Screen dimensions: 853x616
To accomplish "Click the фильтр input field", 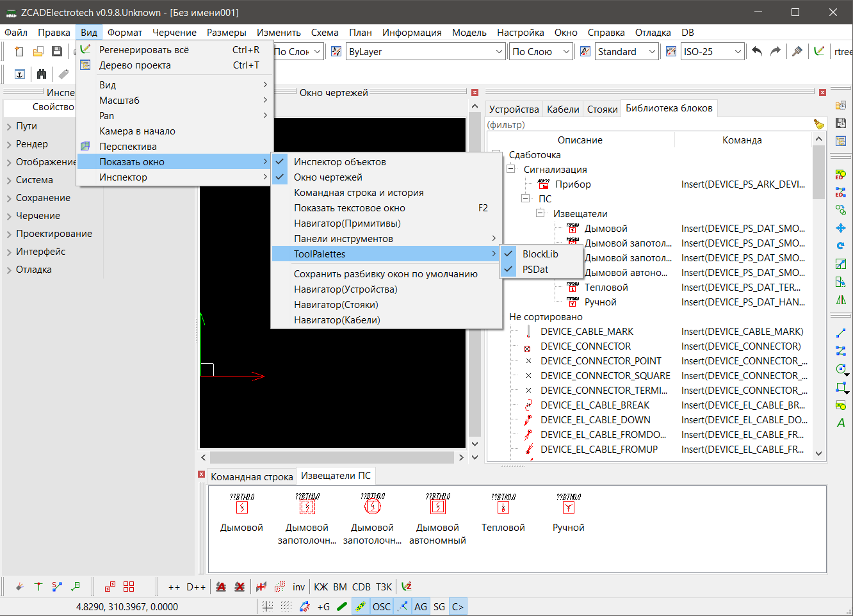I will [647, 125].
